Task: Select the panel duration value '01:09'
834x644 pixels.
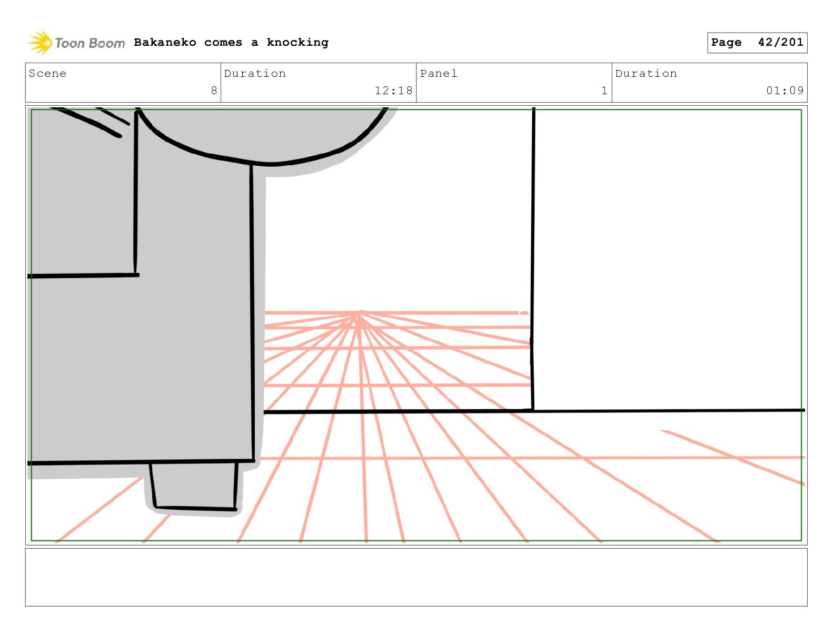Action: pyautogui.click(x=785, y=90)
